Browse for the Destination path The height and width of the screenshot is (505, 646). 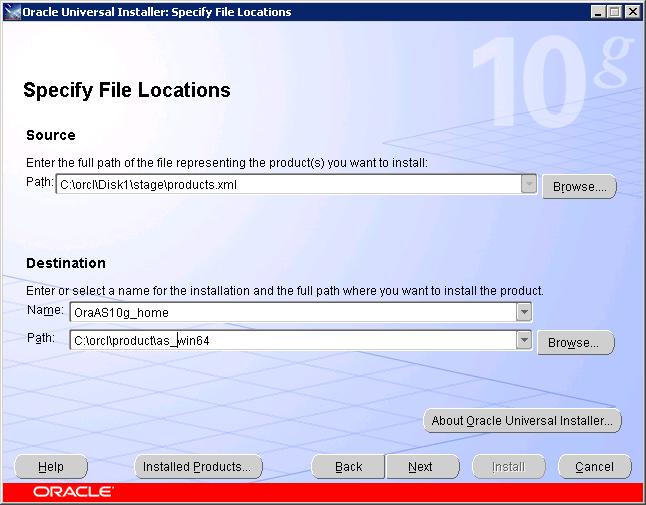coord(576,342)
